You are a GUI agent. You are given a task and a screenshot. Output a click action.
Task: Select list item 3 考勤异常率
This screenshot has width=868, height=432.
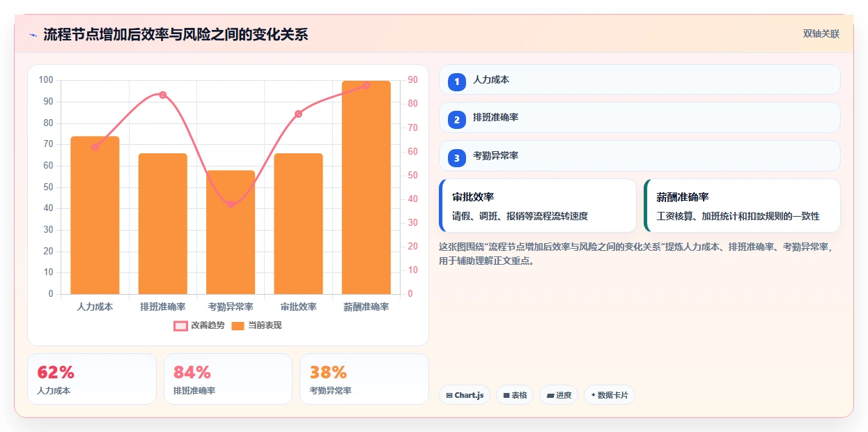click(640, 155)
